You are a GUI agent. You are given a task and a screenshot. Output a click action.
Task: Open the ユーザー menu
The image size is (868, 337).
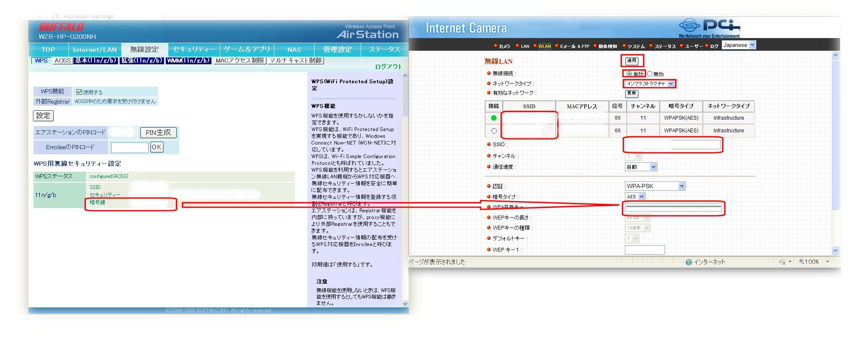click(x=693, y=46)
